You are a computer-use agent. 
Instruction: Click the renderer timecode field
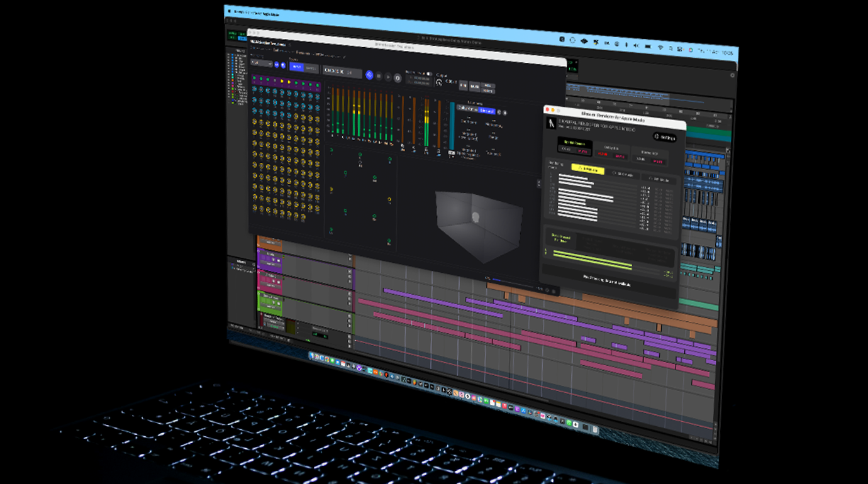[x=342, y=72]
